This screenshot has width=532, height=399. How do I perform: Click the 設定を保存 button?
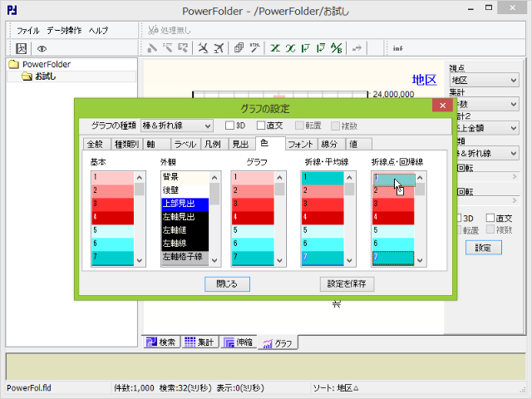tap(347, 284)
